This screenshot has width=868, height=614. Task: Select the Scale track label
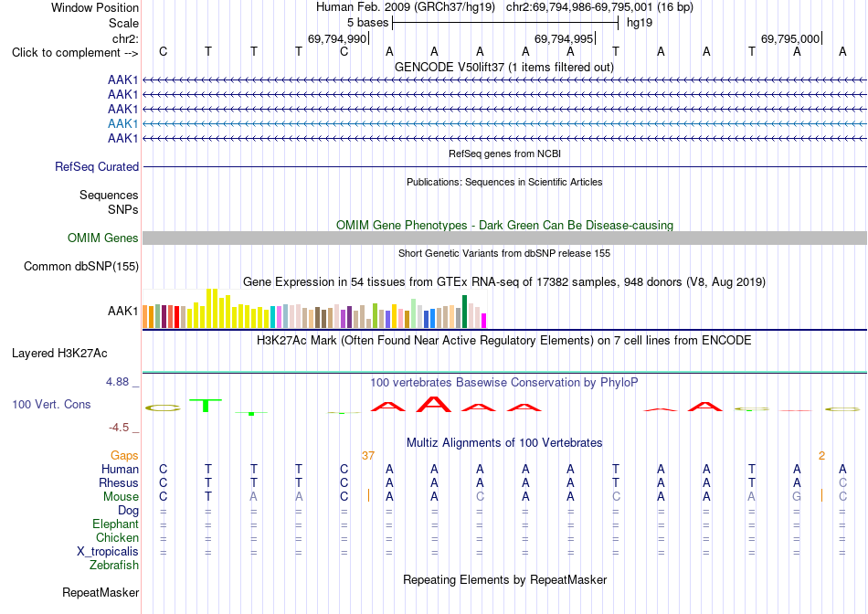(x=123, y=23)
